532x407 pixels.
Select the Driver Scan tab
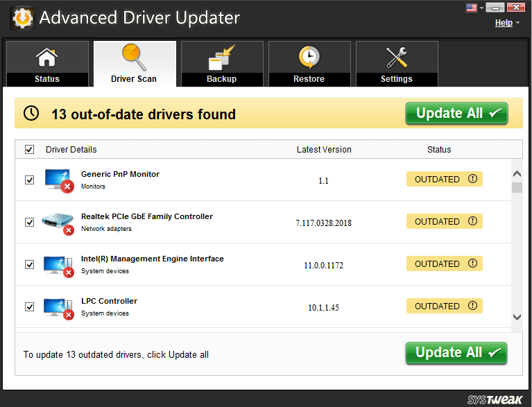135,64
